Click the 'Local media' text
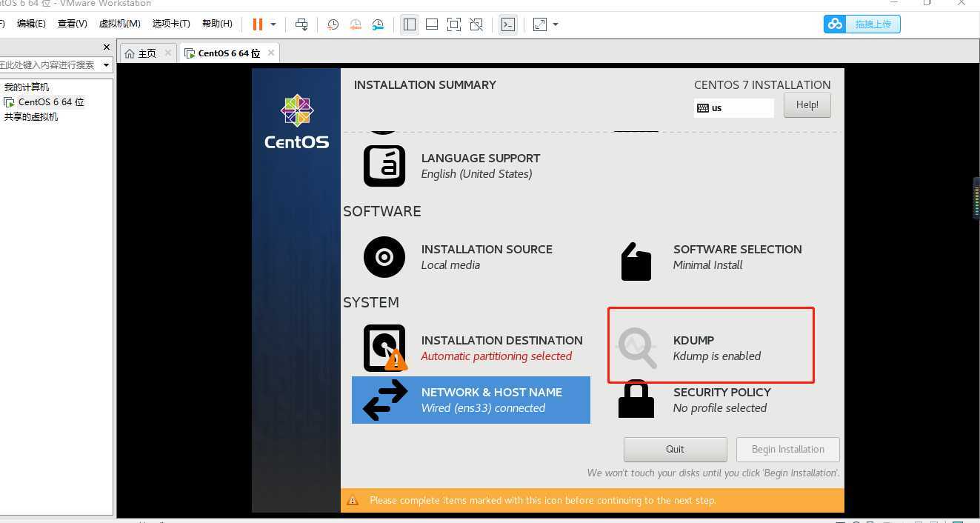 (x=450, y=265)
